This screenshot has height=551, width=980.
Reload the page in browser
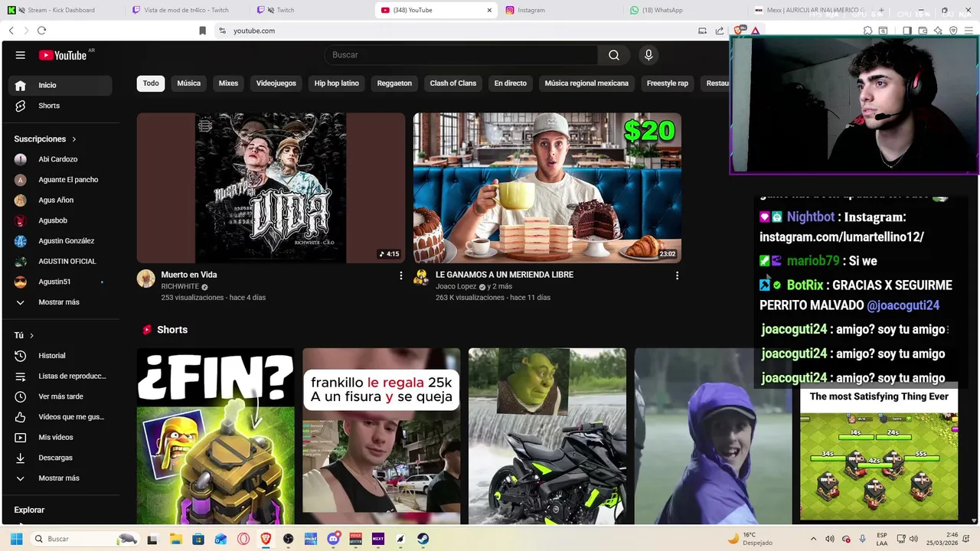(x=41, y=31)
